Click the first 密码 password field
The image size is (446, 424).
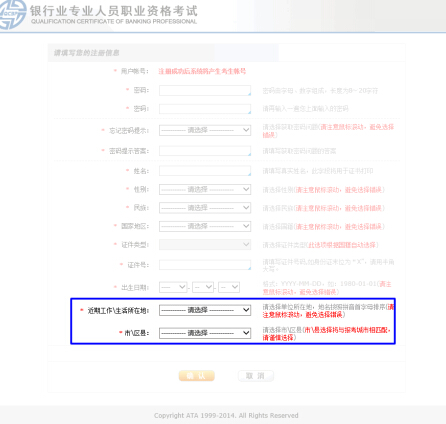205,90
